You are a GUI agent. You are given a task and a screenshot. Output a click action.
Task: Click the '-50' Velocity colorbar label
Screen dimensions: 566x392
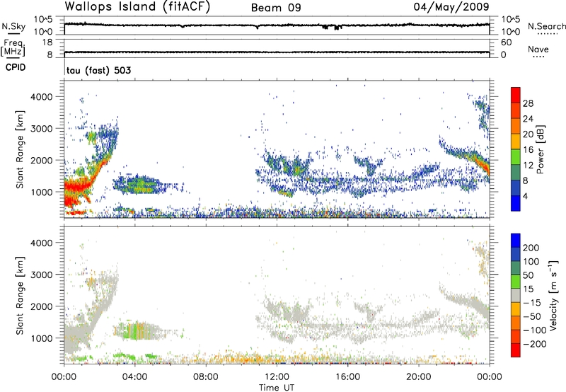[533, 316]
